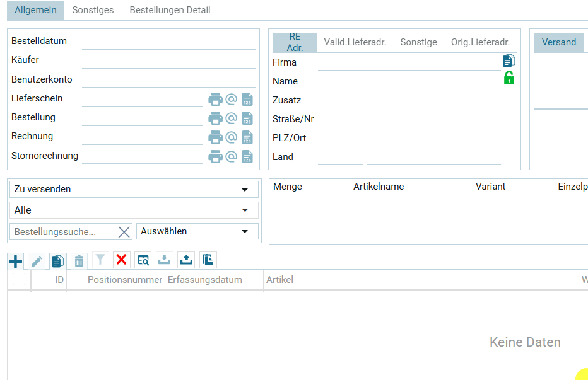Email the Rechnung via the @ icon

(x=232, y=137)
